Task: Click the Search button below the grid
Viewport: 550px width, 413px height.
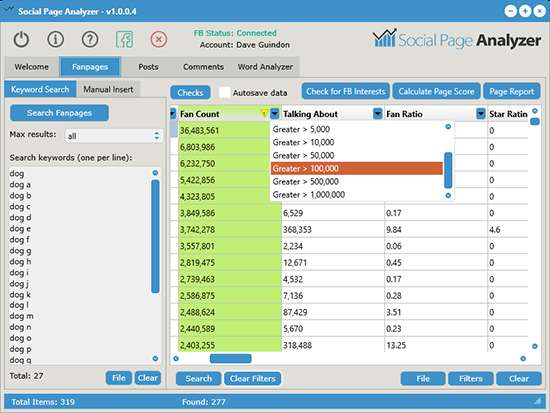Action: (199, 379)
